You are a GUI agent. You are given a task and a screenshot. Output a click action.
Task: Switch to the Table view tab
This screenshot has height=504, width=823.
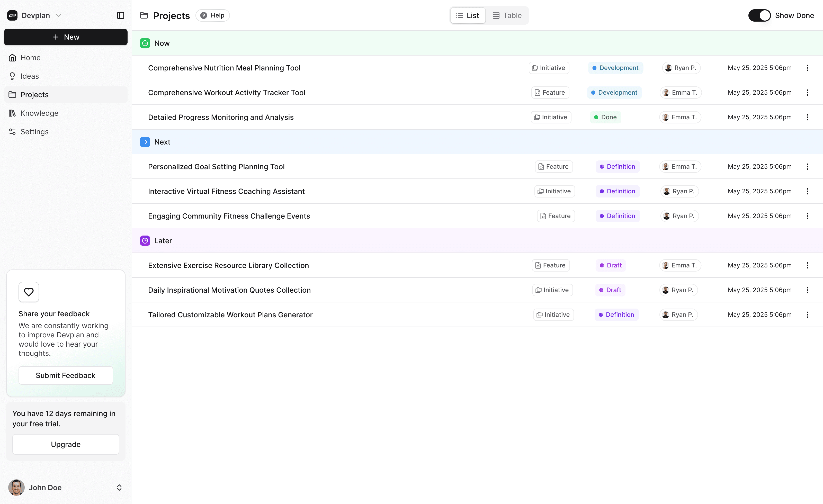(x=507, y=15)
